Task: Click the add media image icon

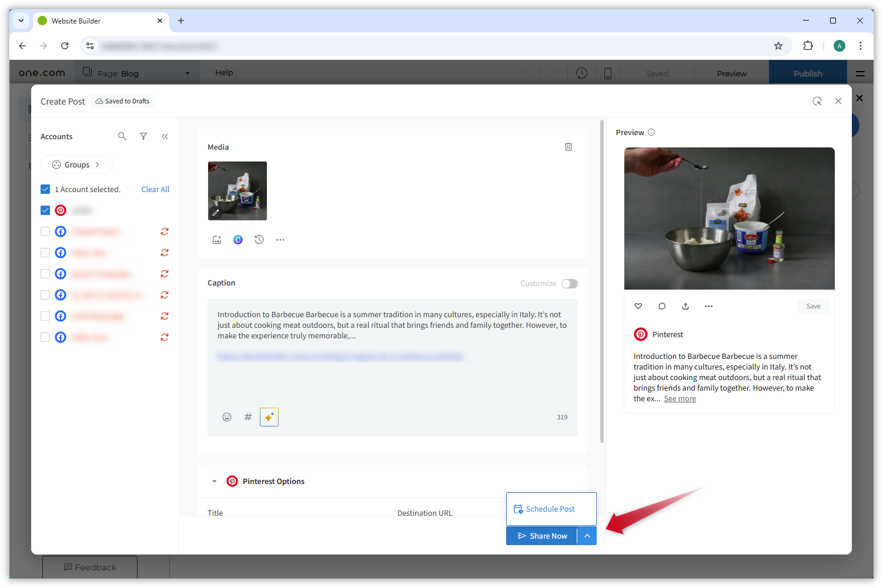Action: pyautogui.click(x=217, y=239)
